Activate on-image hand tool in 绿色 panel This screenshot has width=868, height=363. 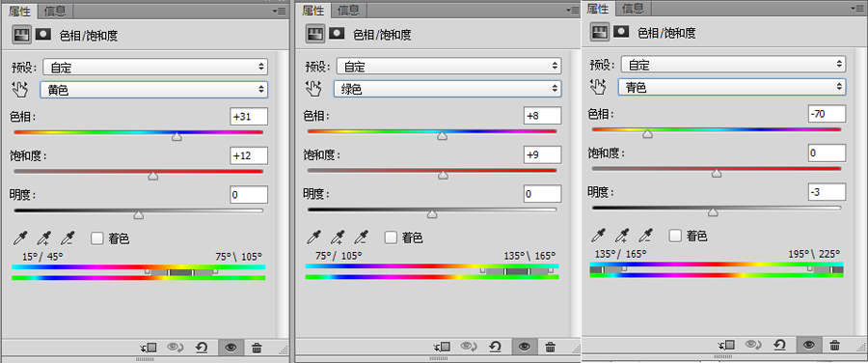314,88
